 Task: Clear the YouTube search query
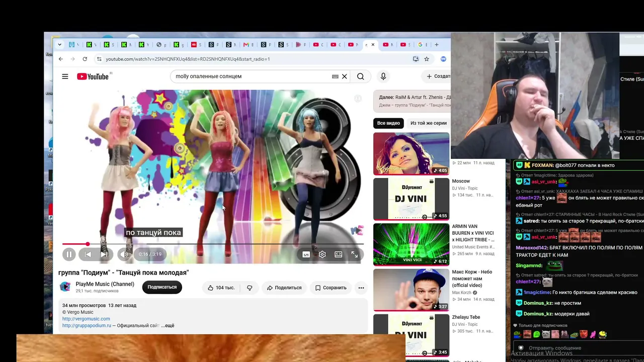345,76
